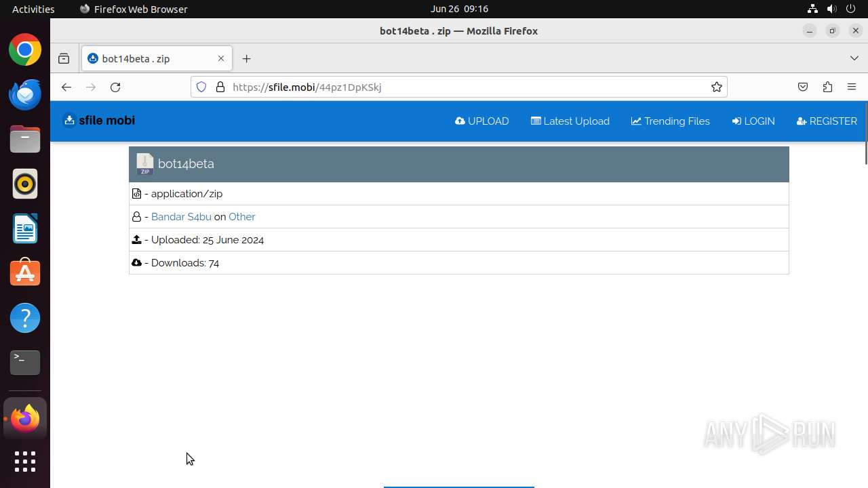This screenshot has width=868, height=488.
Task: Bookmark this page with the star
Action: point(716,87)
